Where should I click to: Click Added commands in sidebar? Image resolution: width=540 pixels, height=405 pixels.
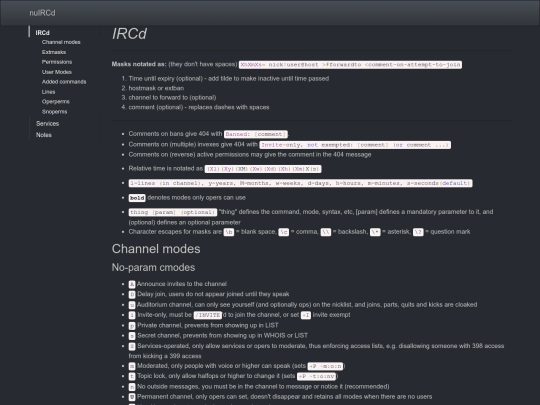click(x=64, y=82)
